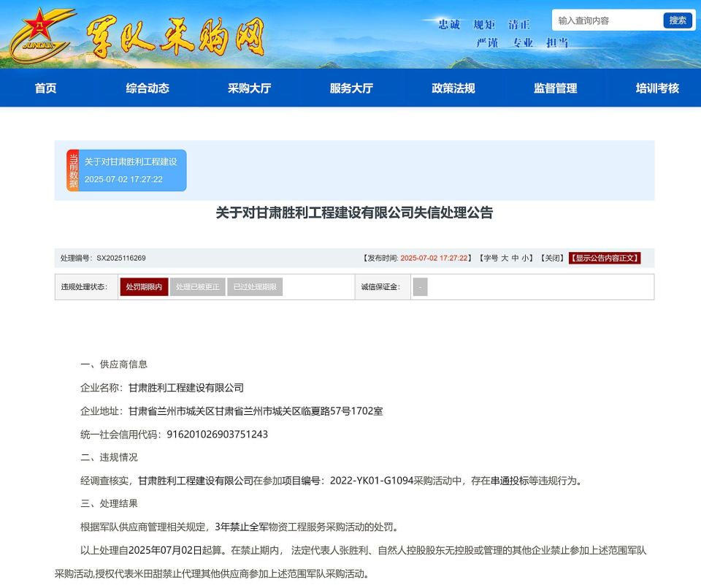Set font size to 大
Image resolution: width=701 pixels, height=588 pixels.
tap(505, 258)
